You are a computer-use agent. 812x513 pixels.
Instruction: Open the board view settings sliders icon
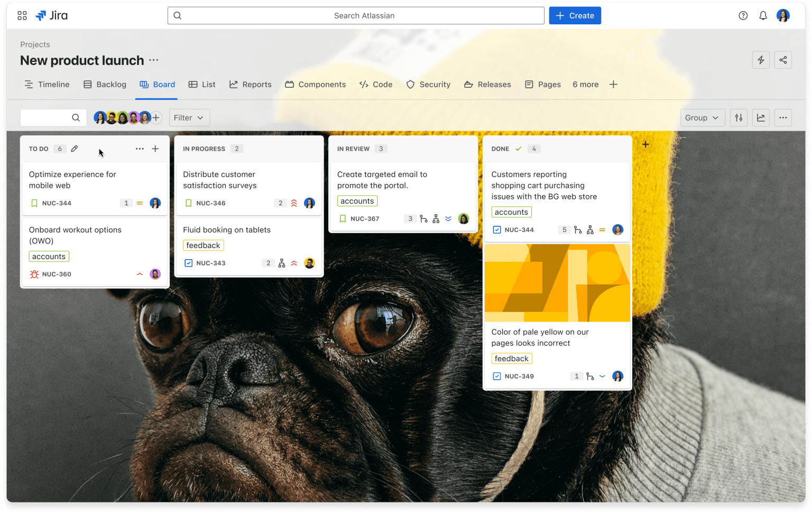tap(739, 117)
